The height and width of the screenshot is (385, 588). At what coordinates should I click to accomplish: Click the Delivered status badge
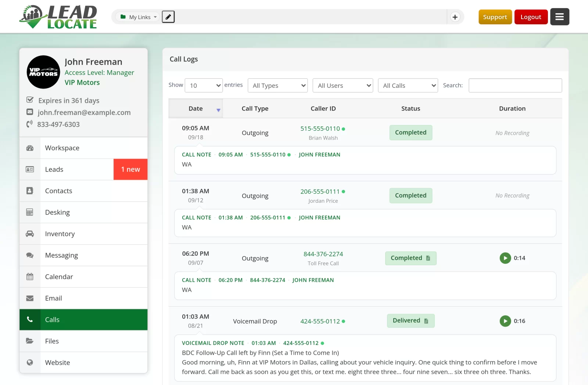tap(411, 321)
